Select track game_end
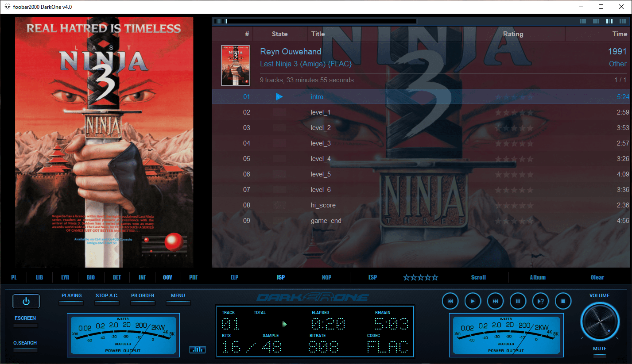Screen dimensions: 632x364 click(x=420, y=221)
